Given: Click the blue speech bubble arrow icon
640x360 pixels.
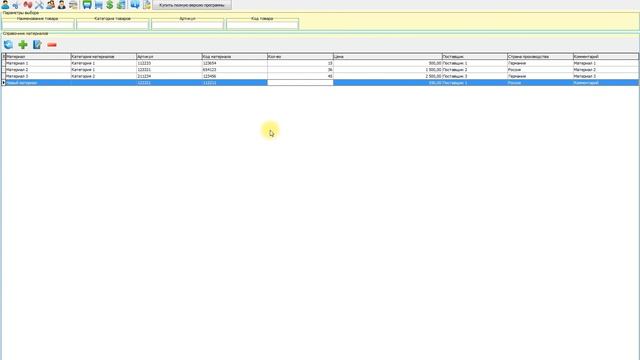Looking at the screenshot, I should point(135,4).
